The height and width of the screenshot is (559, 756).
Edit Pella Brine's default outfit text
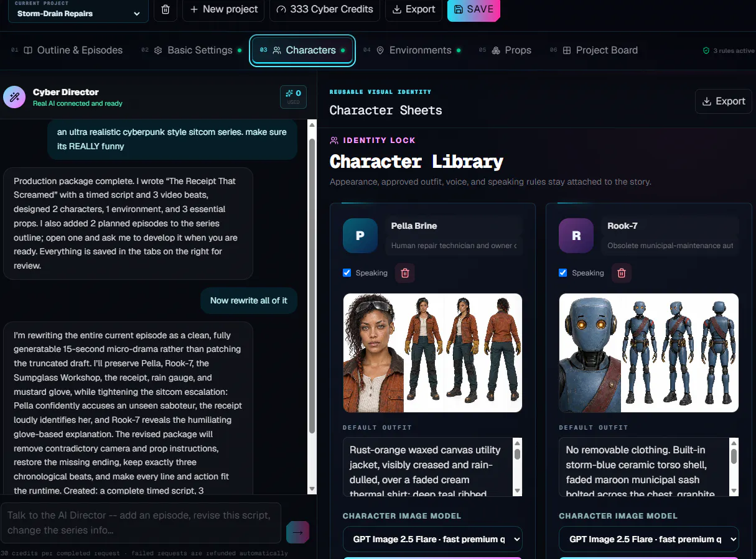[x=427, y=467]
